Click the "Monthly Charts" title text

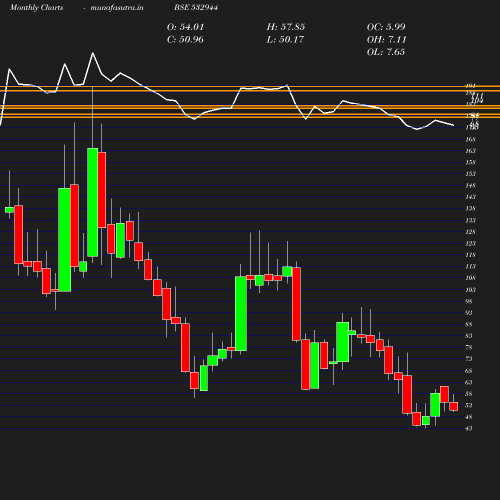click(36, 7)
